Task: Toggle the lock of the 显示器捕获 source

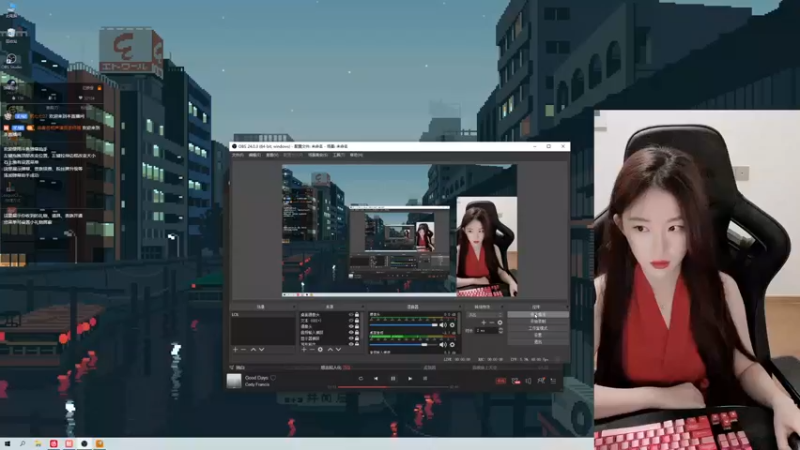Action: (357, 338)
